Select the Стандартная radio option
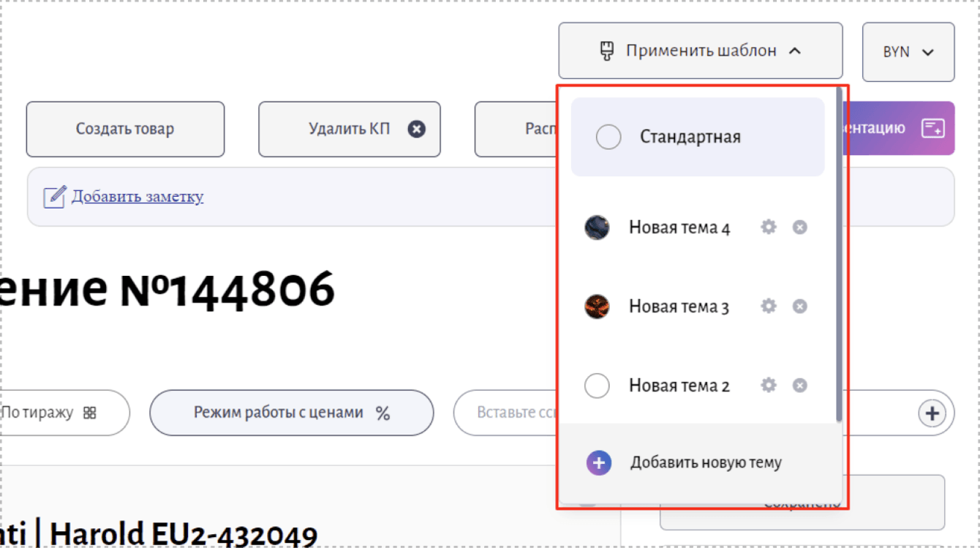The width and height of the screenshot is (980, 548). point(608,137)
